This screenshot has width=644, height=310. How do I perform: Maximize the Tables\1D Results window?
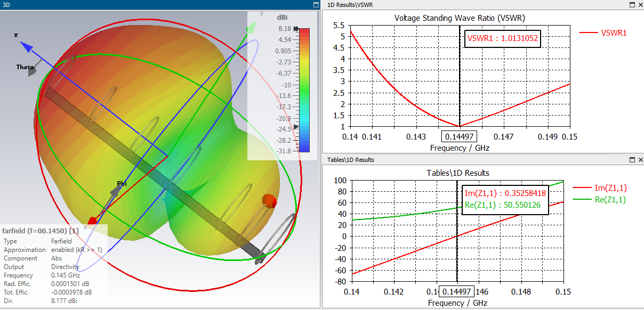pos(632,160)
